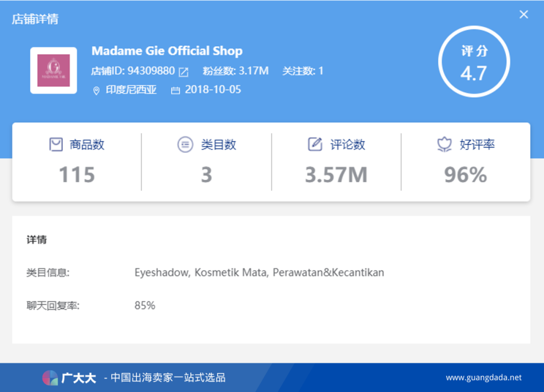Open the www.guangdada.net link
This screenshot has height=392, width=544.
click(x=484, y=377)
